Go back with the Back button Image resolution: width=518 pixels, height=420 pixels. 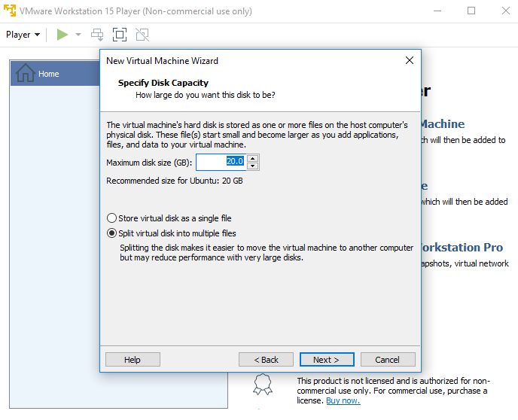(x=266, y=360)
